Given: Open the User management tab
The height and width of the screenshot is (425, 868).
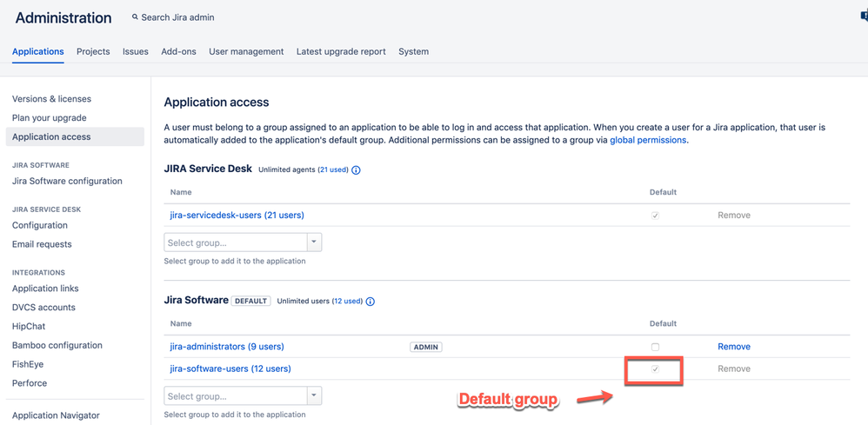Looking at the screenshot, I should 246,51.
